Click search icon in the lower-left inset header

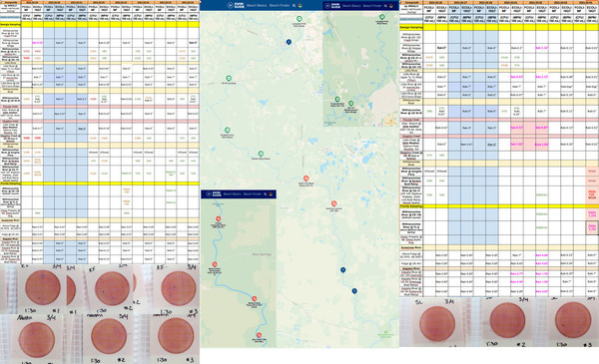click(266, 194)
